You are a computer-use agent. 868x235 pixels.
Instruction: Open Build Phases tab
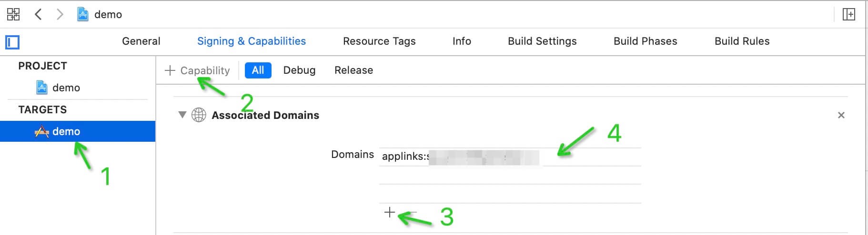point(646,41)
